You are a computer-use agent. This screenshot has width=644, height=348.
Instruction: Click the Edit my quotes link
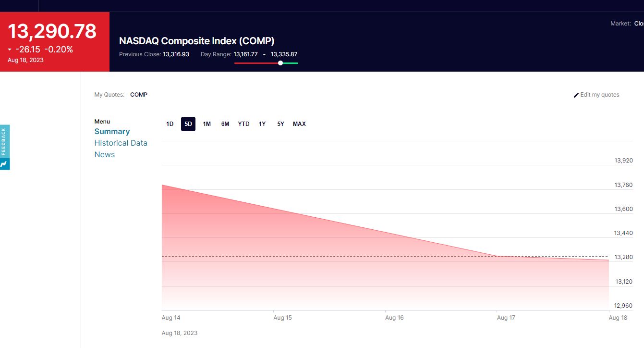pyautogui.click(x=599, y=95)
